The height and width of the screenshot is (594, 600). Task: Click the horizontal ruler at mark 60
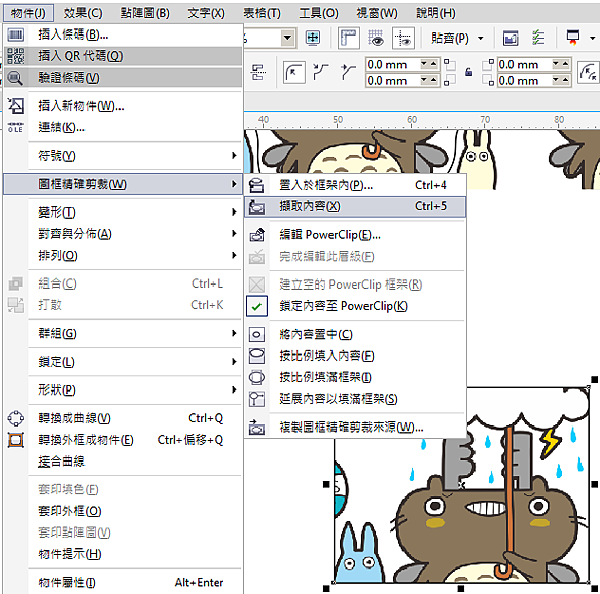click(x=411, y=120)
